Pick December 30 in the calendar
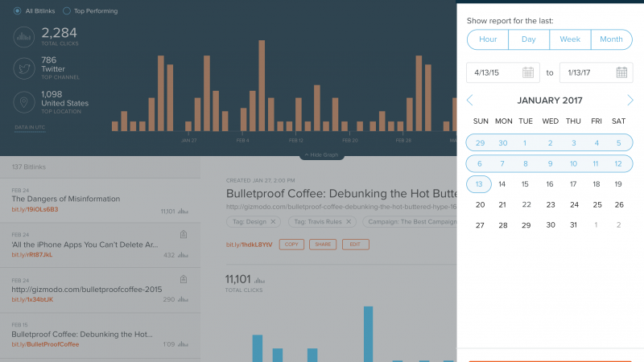 tap(502, 143)
